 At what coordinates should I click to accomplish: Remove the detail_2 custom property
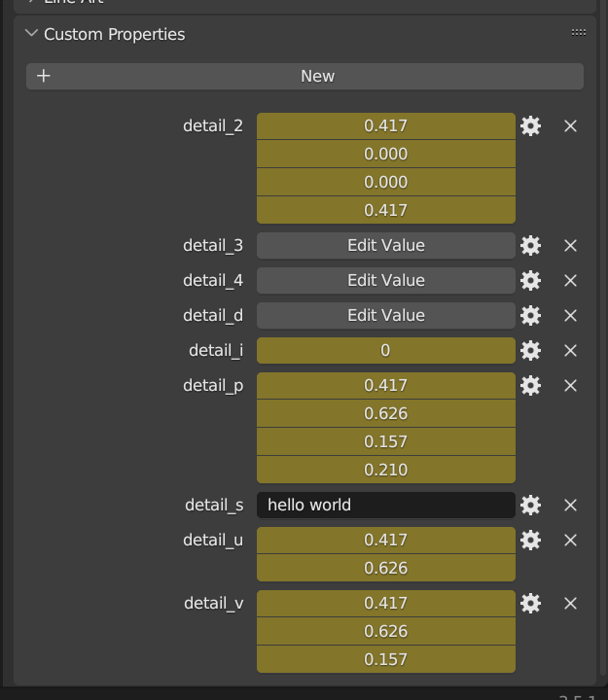coord(570,125)
